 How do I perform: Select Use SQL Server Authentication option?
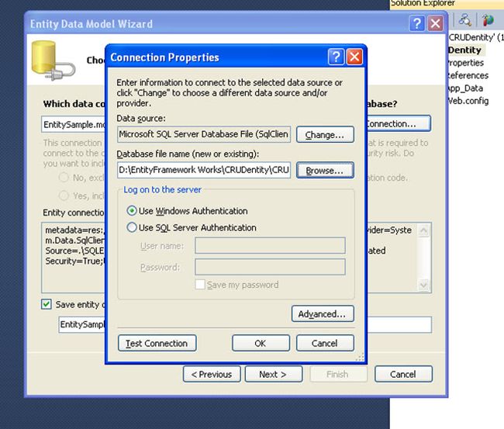tap(132, 227)
